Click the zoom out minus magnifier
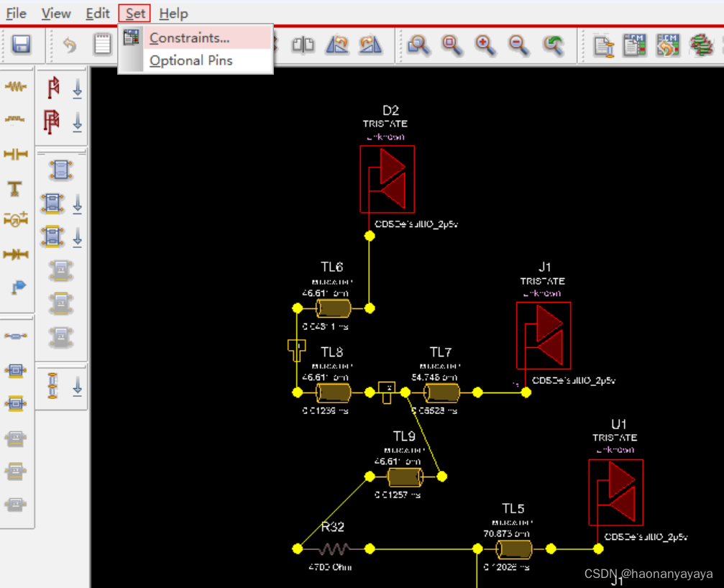The image size is (724, 588). pyautogui.click(x=518, y=45)
